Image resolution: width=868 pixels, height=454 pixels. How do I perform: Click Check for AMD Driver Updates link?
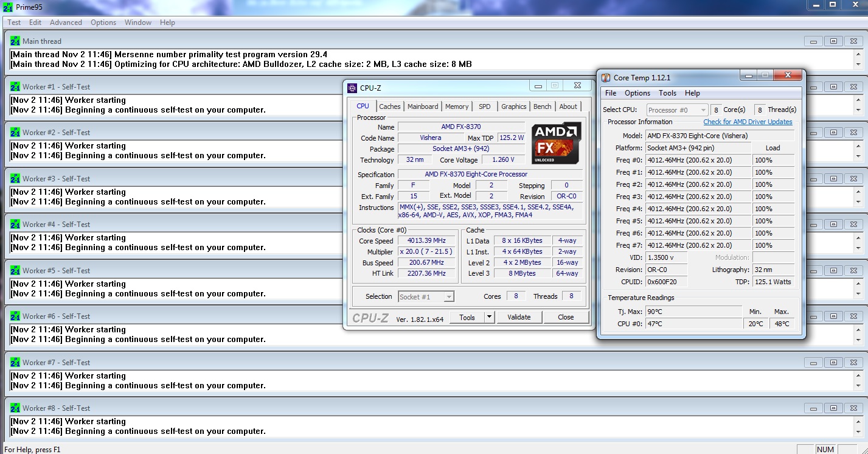point(748,122)
